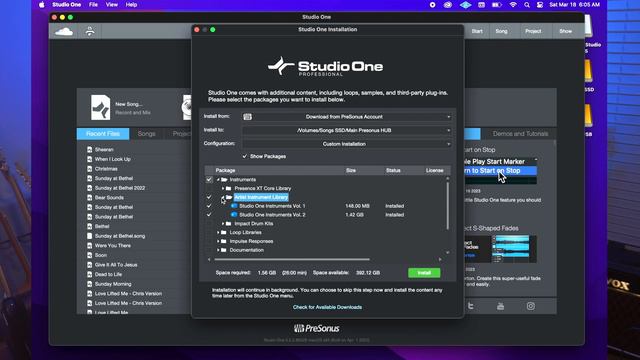Screen dimensions: 640x360
Task: Switch to the Songs tab
Action: coord(147,134)
